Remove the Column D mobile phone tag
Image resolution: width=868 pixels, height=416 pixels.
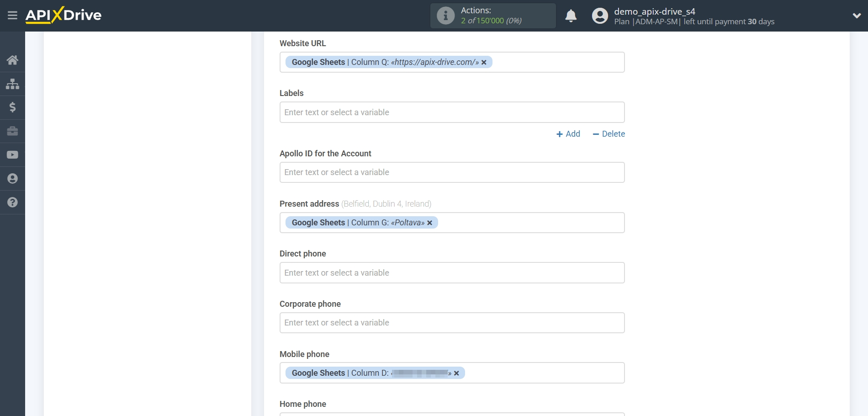coord(456,373)
